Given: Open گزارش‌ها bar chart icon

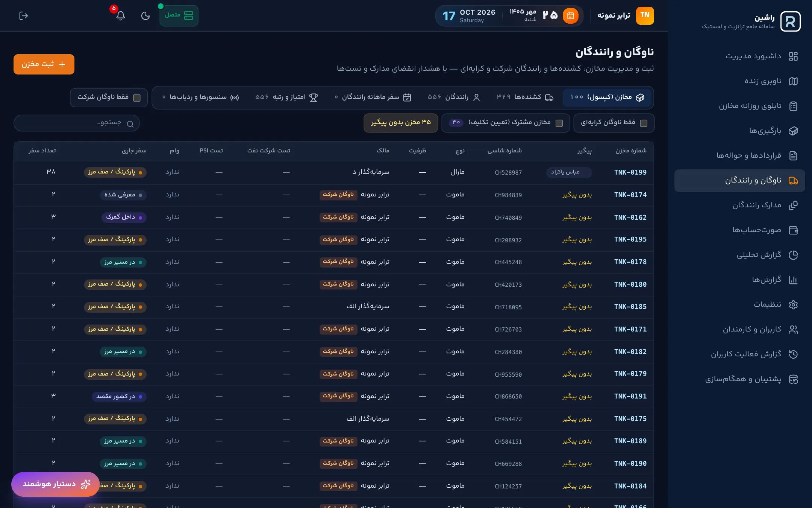Looking at the screenshot, I should 793,280.
